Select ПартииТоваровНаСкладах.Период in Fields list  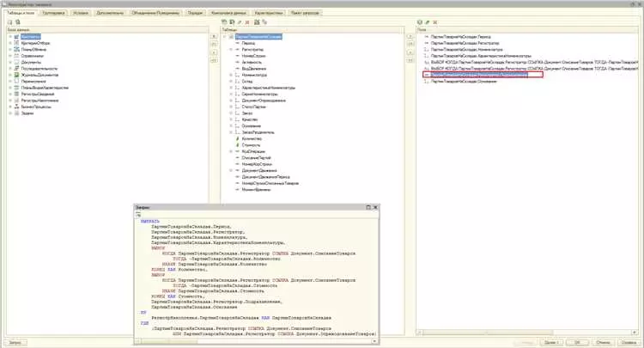tap(461, 37)
